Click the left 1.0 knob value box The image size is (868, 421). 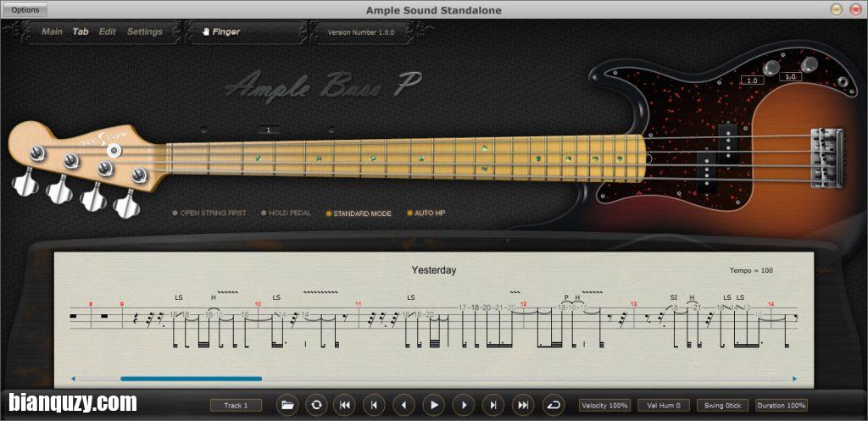pos(753,80)
